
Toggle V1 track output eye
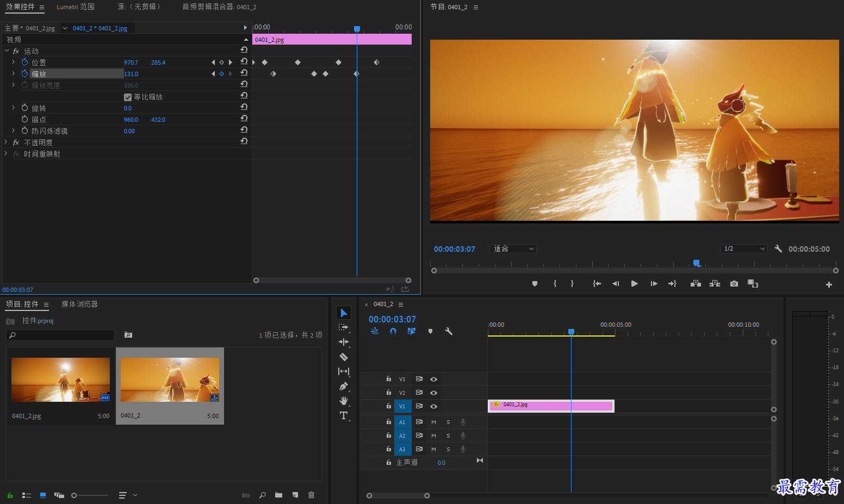tap(433, 406)
